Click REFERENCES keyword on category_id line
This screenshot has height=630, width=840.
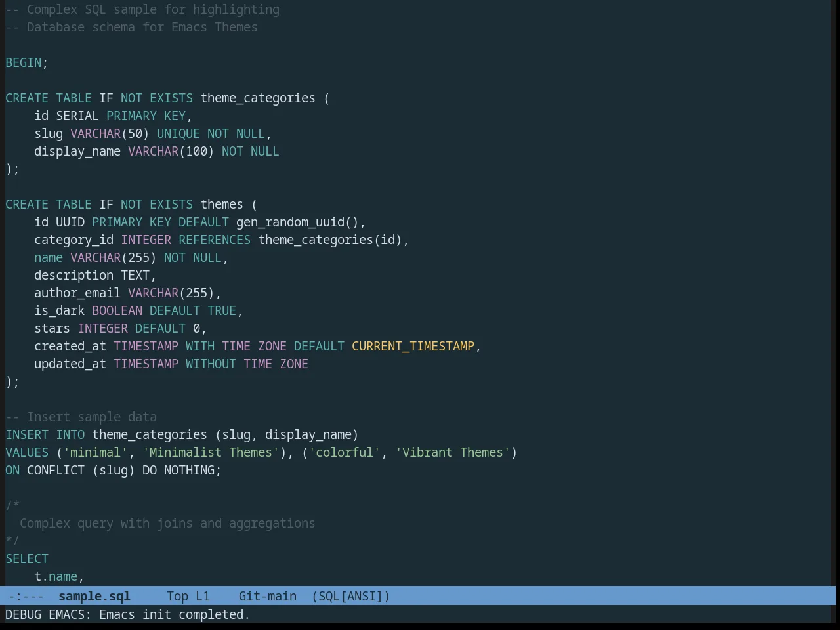coord(215,240)
